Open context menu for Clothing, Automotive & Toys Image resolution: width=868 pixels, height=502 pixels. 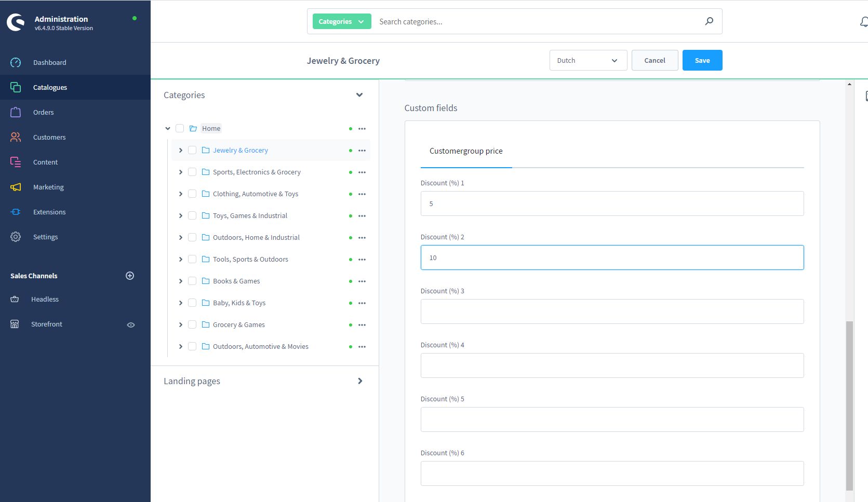click(x=362, y=194)
